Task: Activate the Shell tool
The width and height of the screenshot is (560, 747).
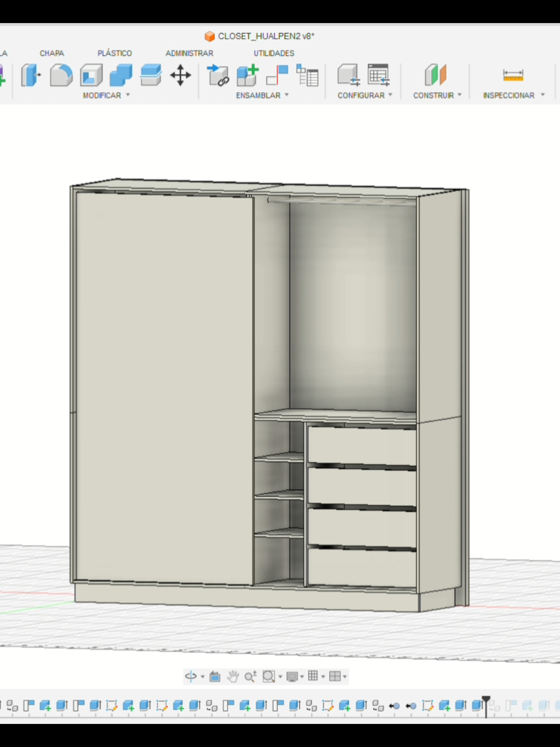Action: pos(91,75)
